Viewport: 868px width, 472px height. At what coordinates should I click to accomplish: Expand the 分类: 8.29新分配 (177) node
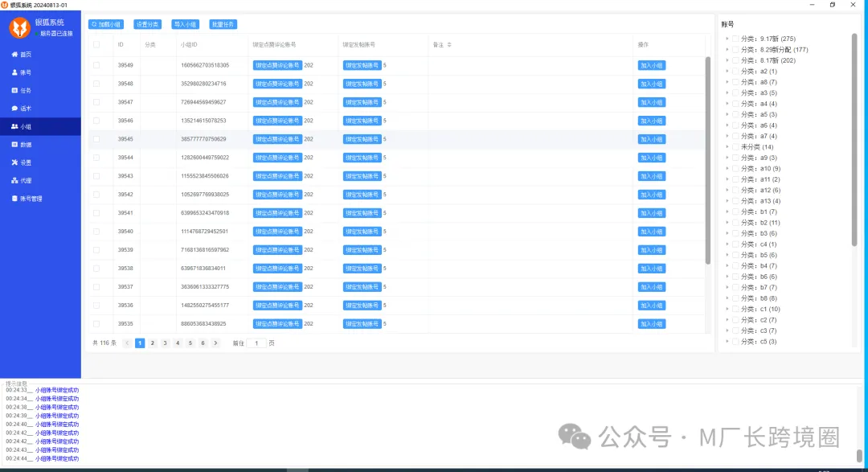click(727, 50)
